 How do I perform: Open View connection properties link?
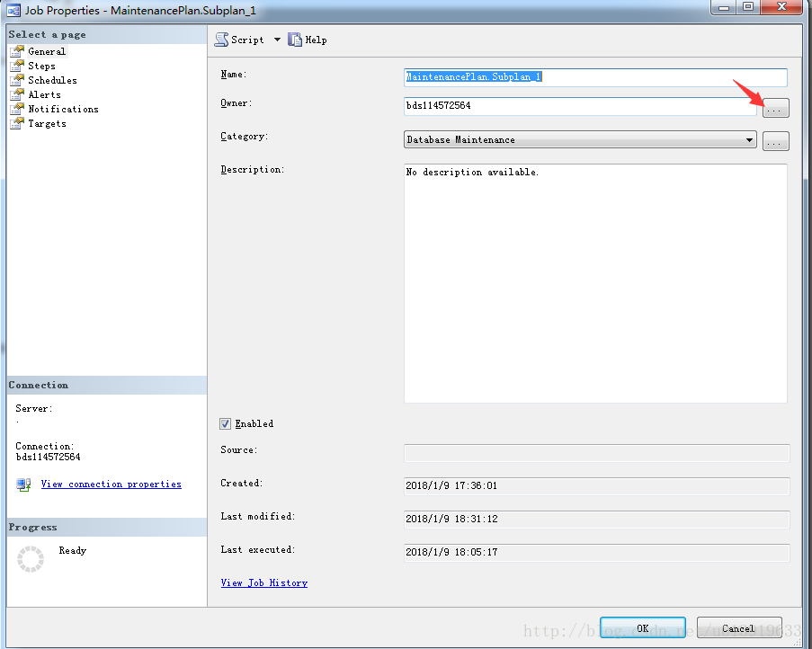pos(111,484)
